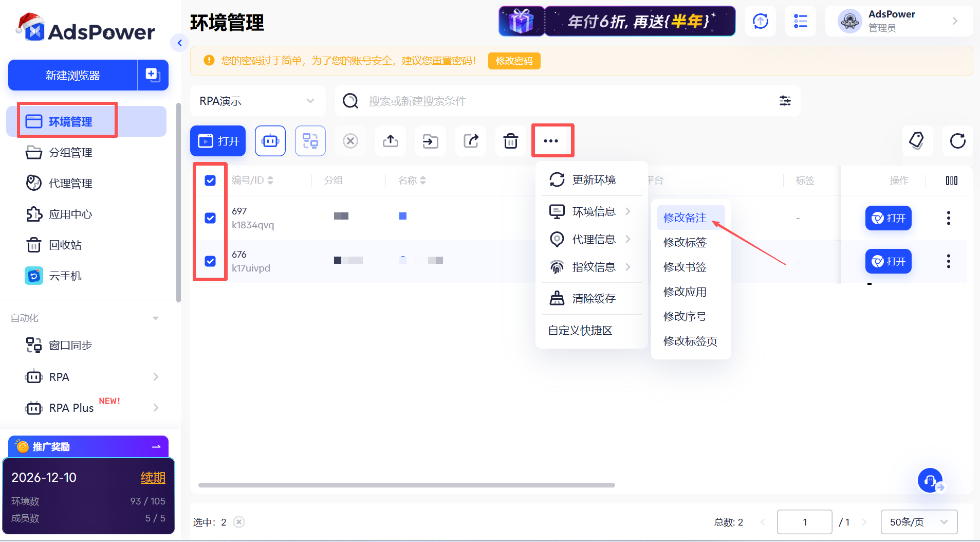Click the refresh icon at the table's top right
980x542 pixels.
(957, 141)
